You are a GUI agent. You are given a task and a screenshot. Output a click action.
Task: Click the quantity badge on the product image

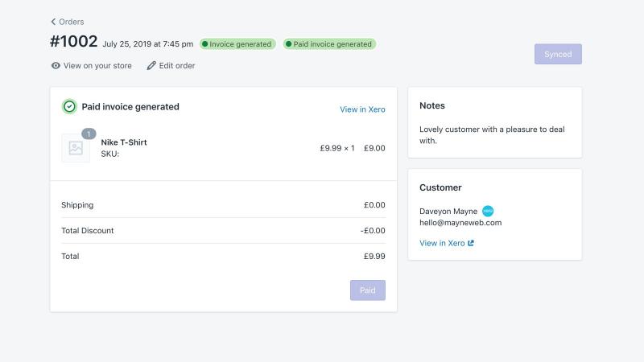click(89, 134)
